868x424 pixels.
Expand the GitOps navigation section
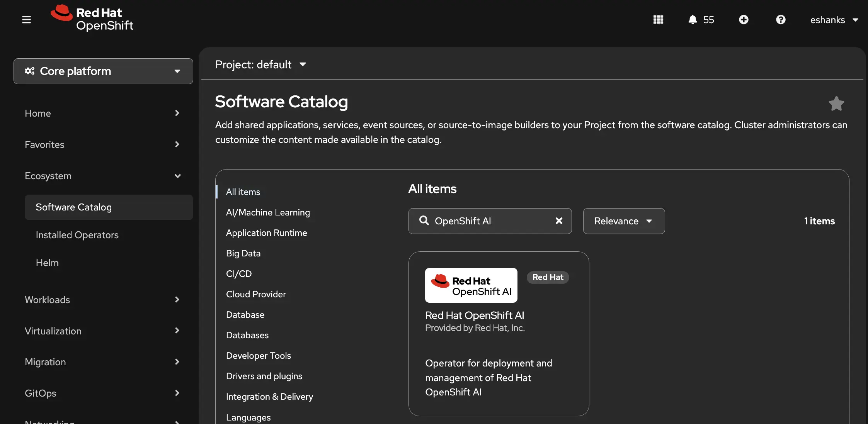(102, 393)
